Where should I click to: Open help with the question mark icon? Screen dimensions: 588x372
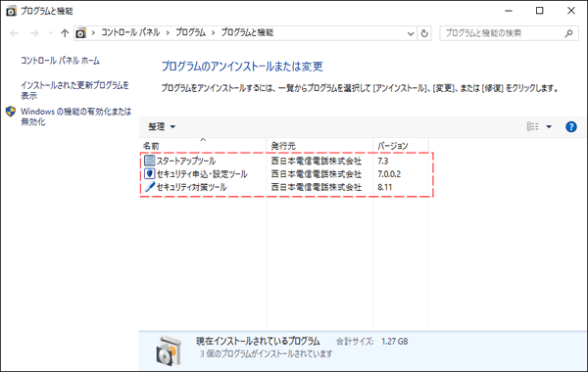click(570, 126)
